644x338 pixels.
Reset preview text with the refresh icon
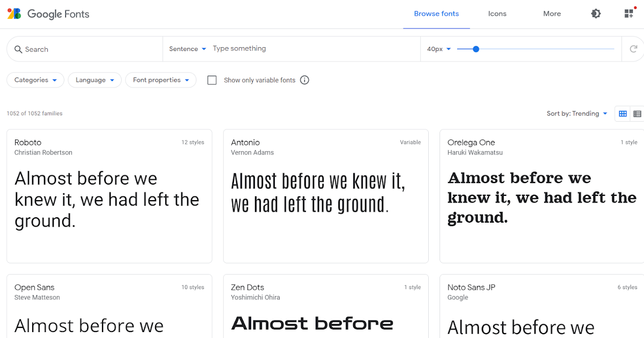point(633,49)
